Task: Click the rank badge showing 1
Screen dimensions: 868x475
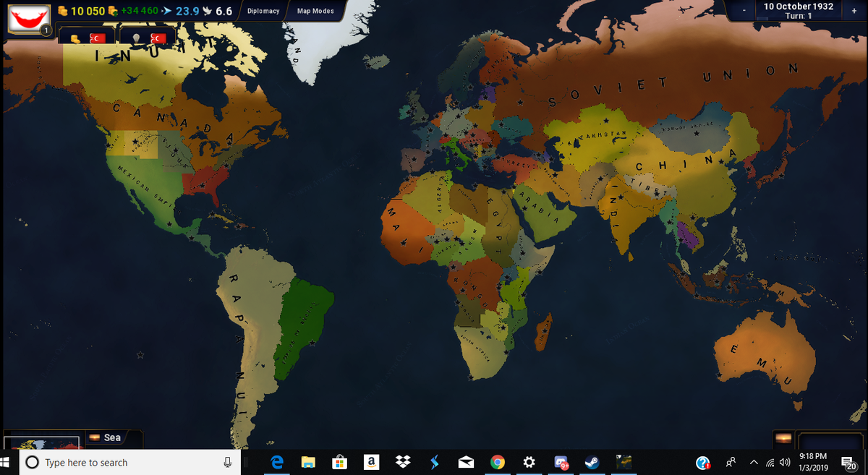Action: [x=46, y=30]
